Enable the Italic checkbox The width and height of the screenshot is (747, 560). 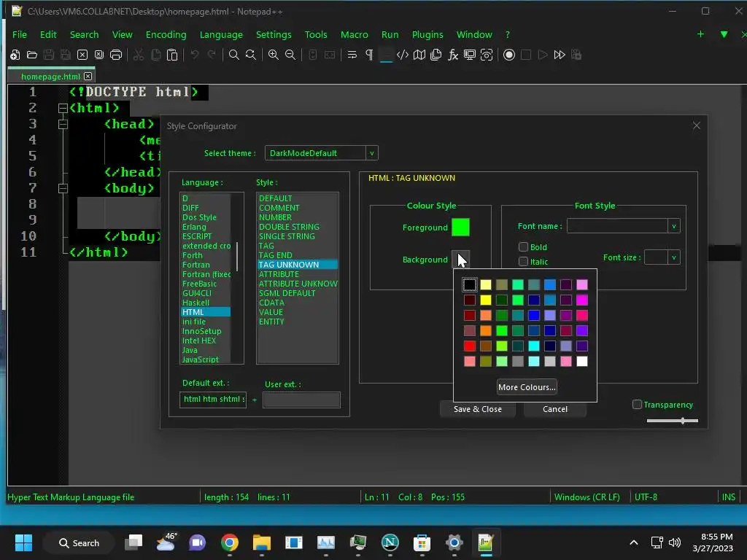click(x=524, y=262)
